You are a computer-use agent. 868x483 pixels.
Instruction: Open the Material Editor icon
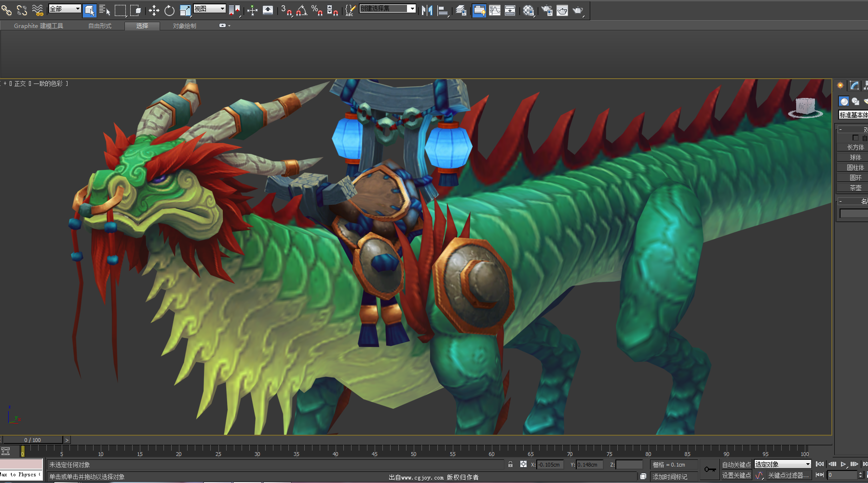coord(529,10)
